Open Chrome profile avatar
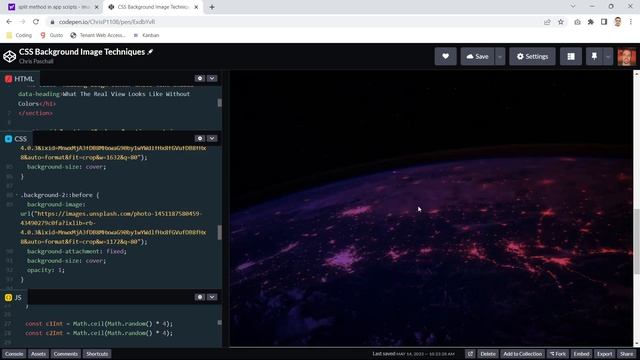Viewport: 640px width, 360px height. click(618, 22)
